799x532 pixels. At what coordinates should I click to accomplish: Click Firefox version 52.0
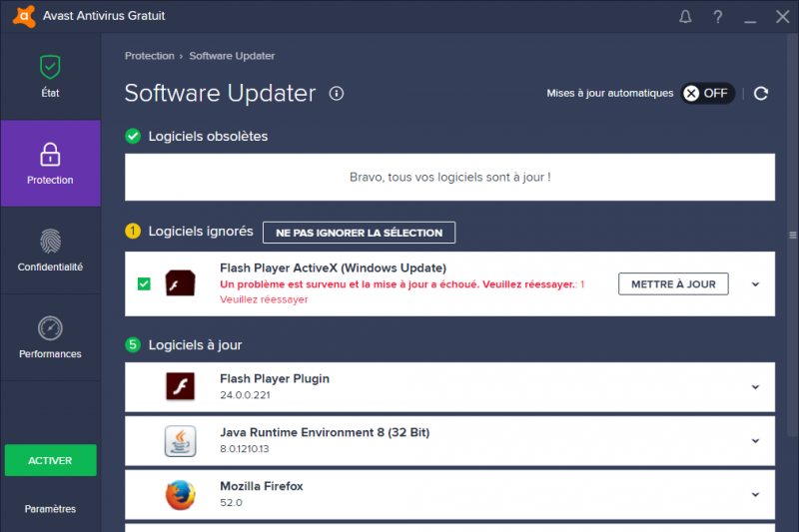click(232, 502)
